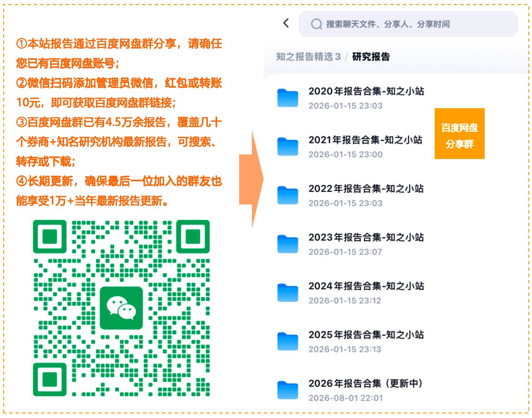Open the 2025年报告合集 folder icon

pyautogui.click(x=288, y=341)
